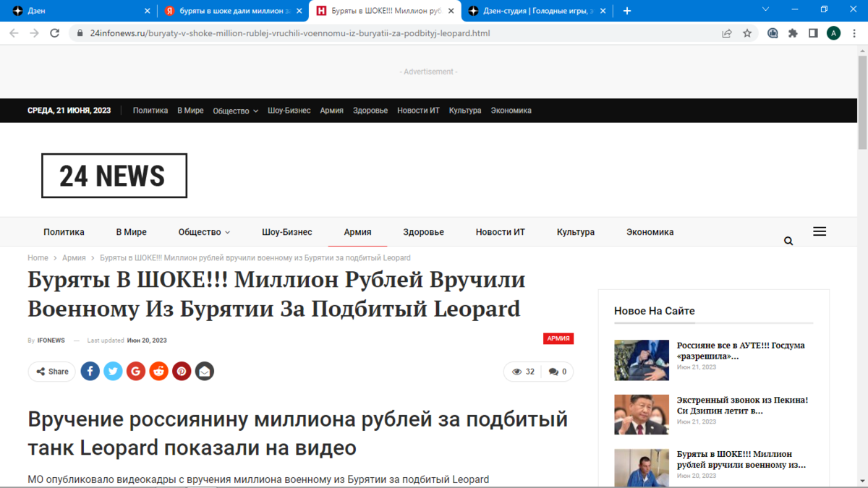The height and width of the screenshot is (488, 868).
Task: Close the Дзен-студия tab
Action: [603, 11]
